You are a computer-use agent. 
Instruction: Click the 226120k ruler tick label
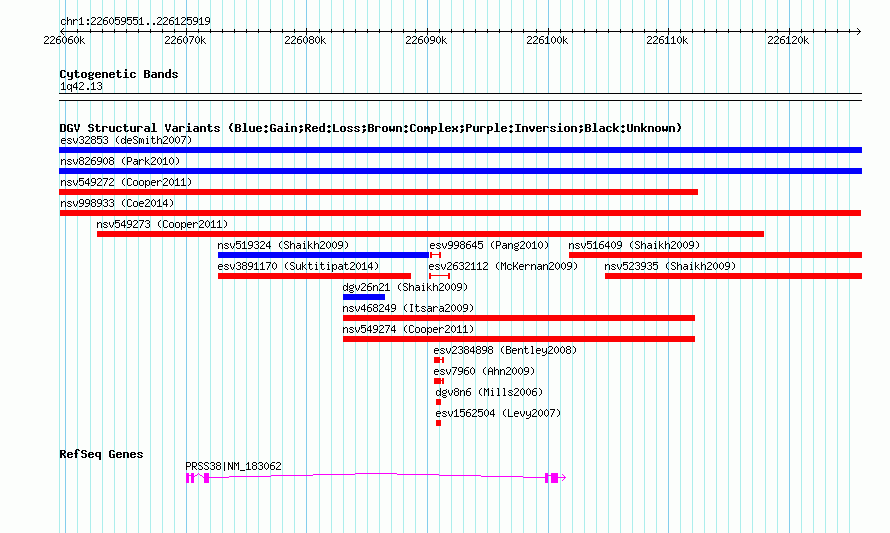[788, 40]
